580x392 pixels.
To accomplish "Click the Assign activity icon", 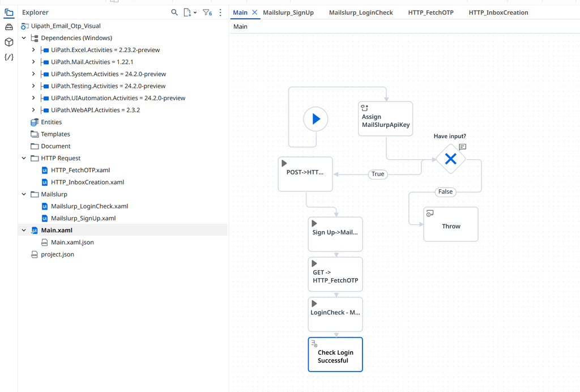I will [x=365, y=108].
